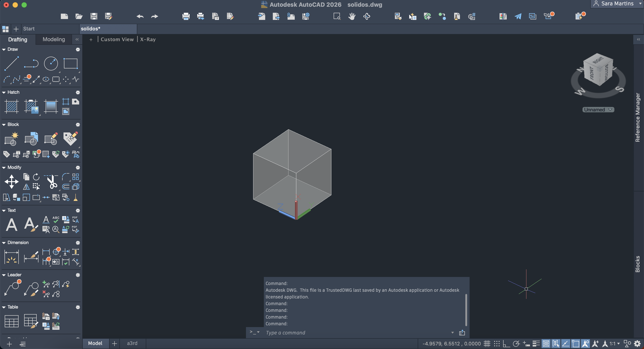Screen dimensions: 644x349
Task: Click the Multiline Text tool
Action: point(11,224)
